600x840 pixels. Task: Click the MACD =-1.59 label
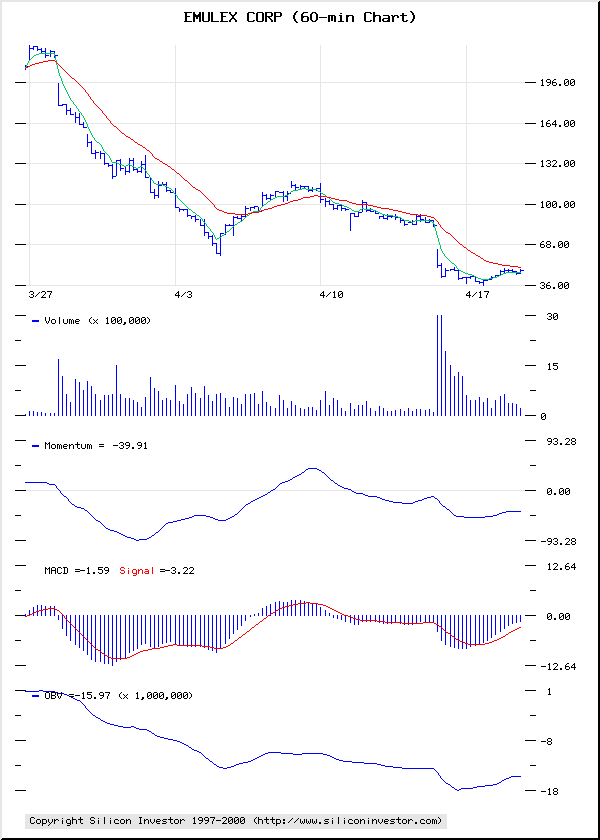click(77, 571)
